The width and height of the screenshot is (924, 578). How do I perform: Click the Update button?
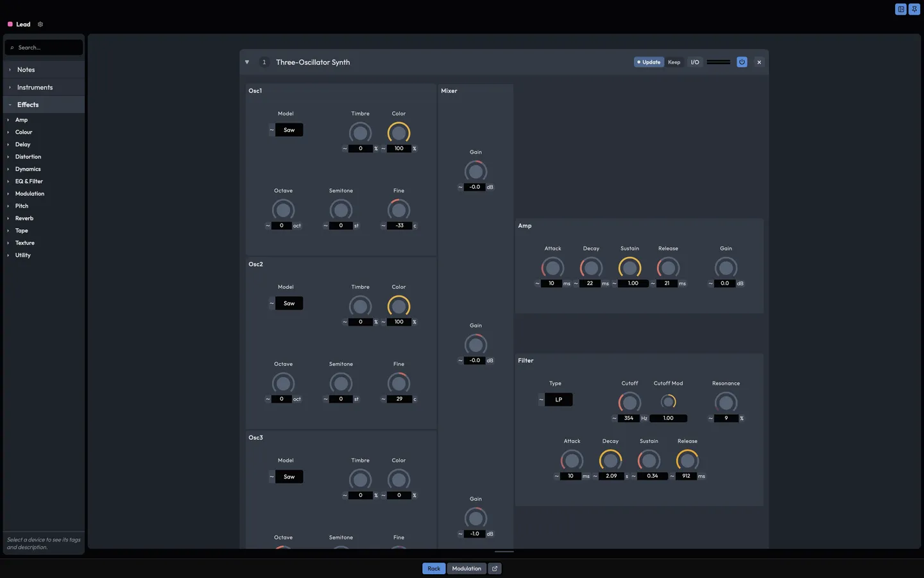click(x=649, y=62)
